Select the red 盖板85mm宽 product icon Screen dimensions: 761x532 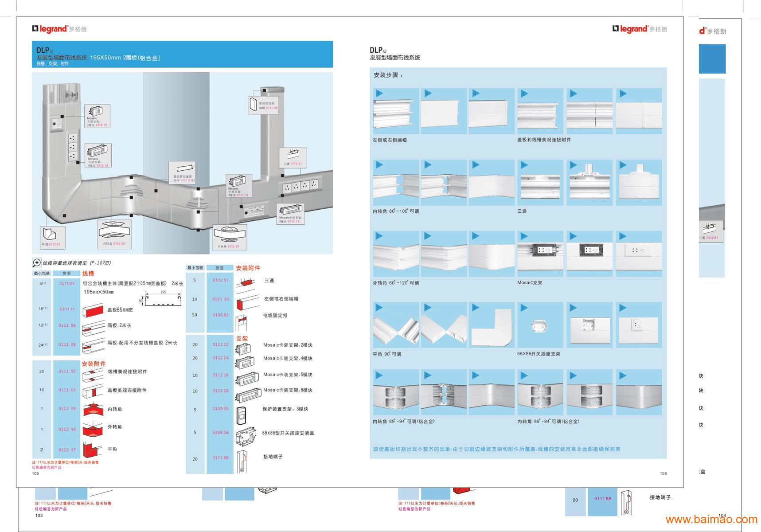pyautogui.click(x=93, y=309)
